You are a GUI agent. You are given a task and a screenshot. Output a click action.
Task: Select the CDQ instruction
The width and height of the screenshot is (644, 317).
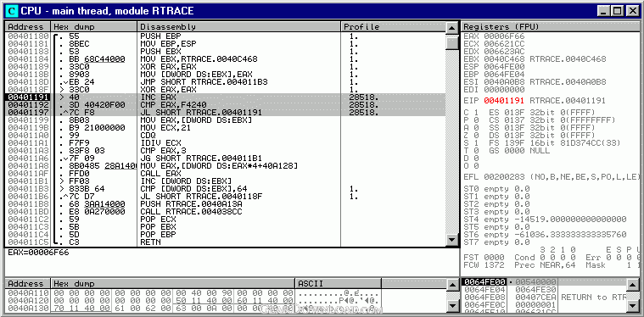pyautogui.click(x=148, y=135)
